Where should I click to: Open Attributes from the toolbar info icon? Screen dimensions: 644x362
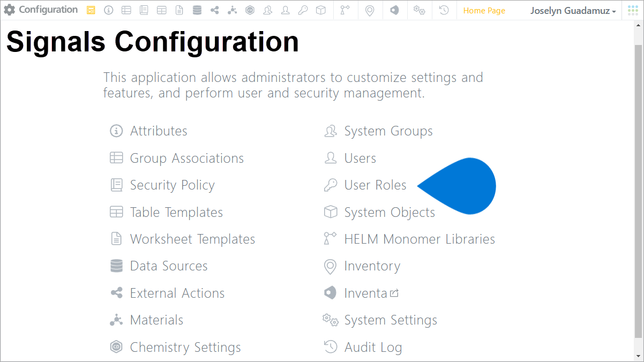click(x=109, y=10)
